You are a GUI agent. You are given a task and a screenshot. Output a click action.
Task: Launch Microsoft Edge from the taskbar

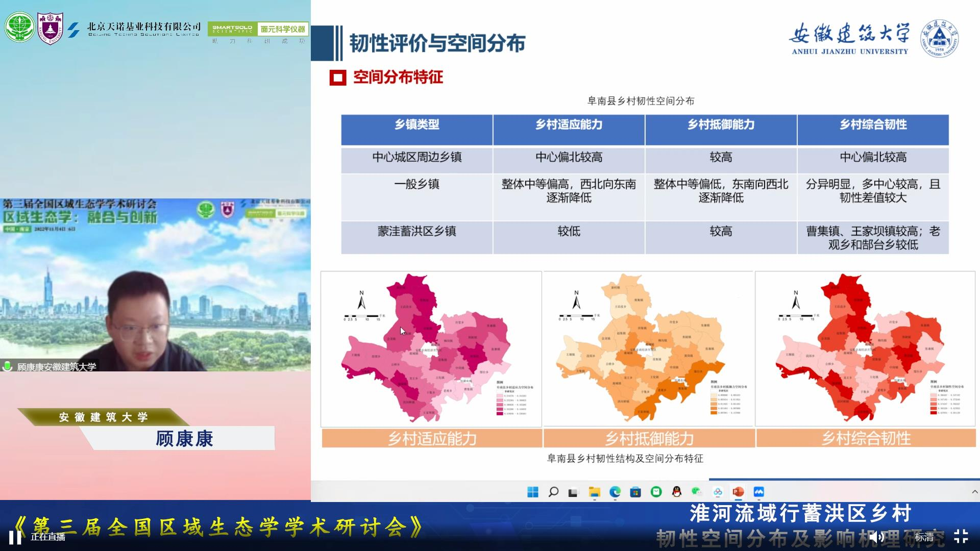pos(615,492)
